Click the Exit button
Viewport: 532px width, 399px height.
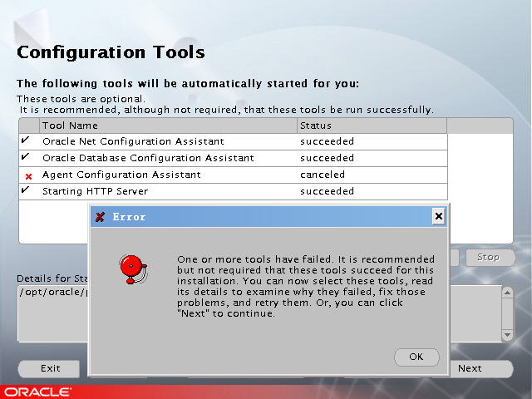(x=50, y=368)
